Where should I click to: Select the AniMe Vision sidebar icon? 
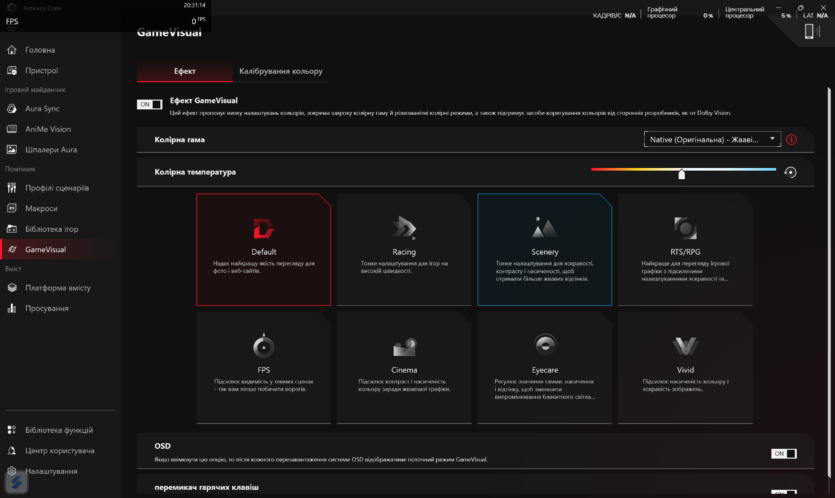pyautogui.click(x=12, y=129)
